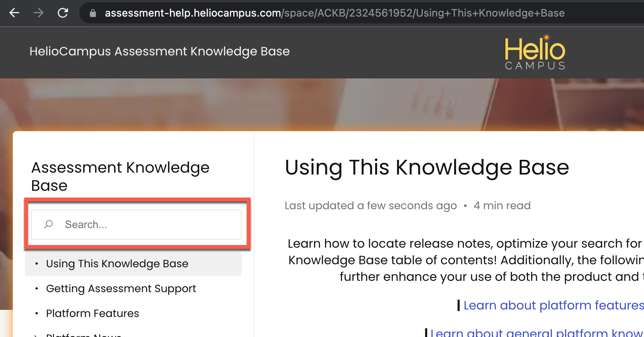The image size is (644, 337).
Task: Focus the browser address bar URL
Action: (x=334, y=13)
